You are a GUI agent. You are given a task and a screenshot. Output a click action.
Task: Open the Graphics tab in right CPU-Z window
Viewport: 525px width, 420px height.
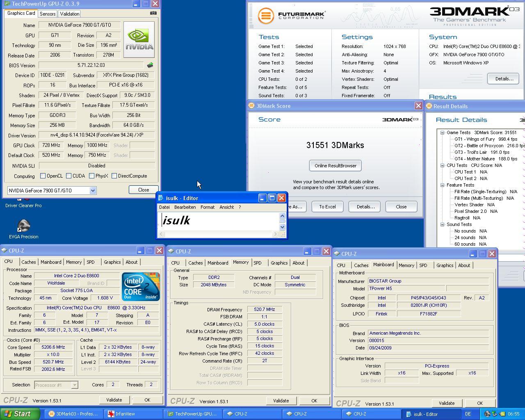click(445, 265)
